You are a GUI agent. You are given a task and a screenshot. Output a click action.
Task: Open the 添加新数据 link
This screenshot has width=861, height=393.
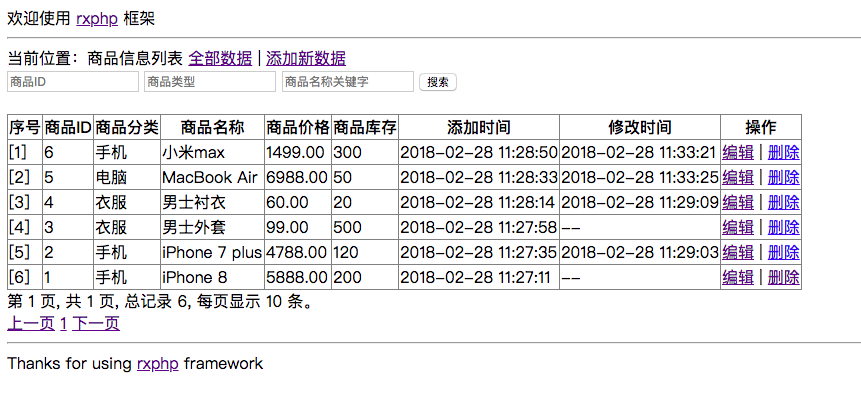[306, 58]
